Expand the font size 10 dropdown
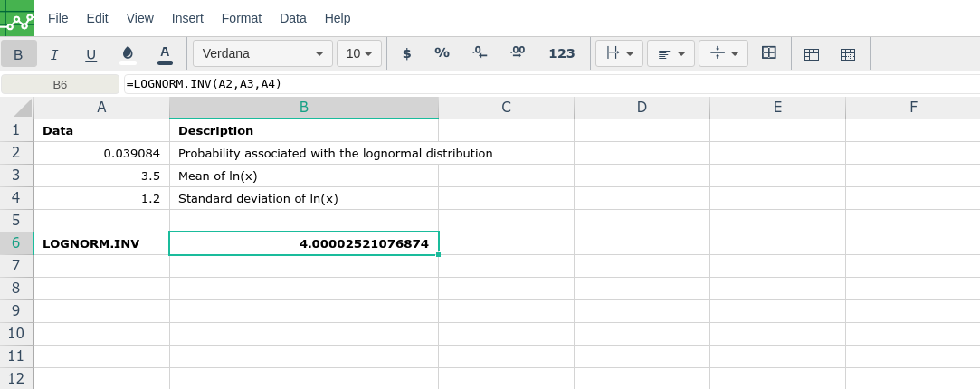The height and width of the screenshot is (389, 980). (359, 54)
